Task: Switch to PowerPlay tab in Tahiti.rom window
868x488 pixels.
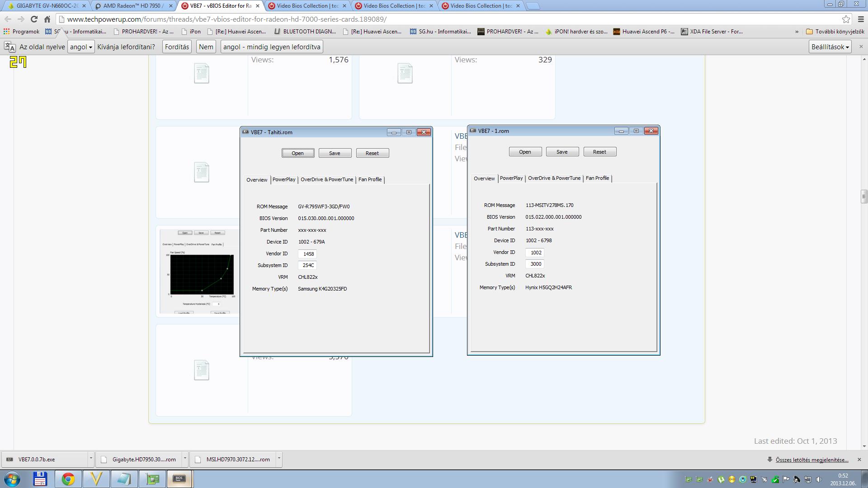Action: (284, 179)
